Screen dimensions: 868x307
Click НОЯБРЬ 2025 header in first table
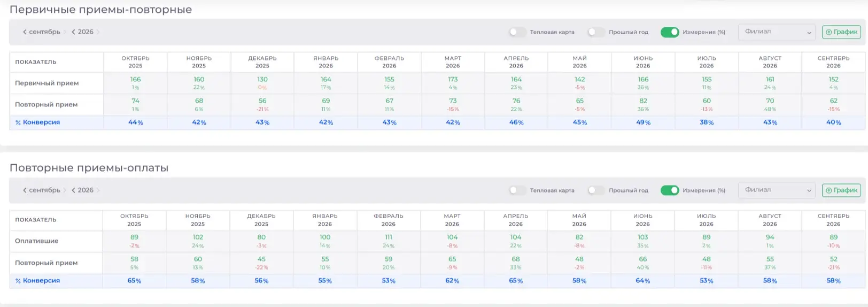[x=199, y=62]
